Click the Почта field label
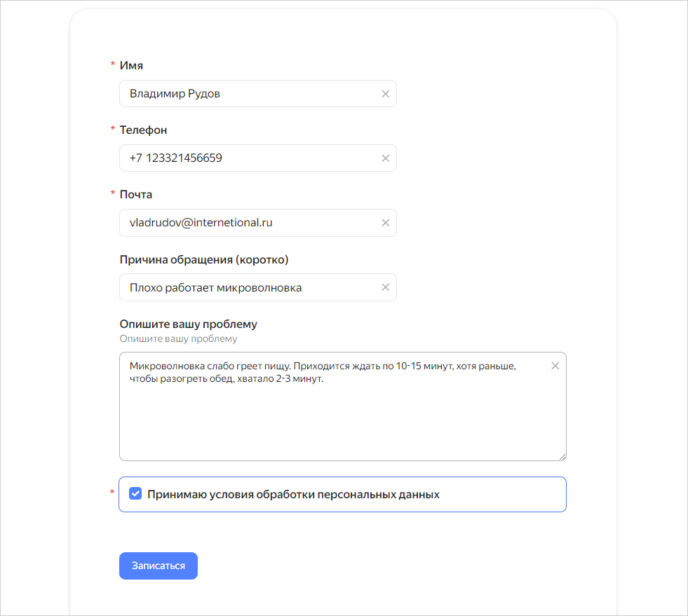This screenshot has width=688, height=616. pos(136,195)
